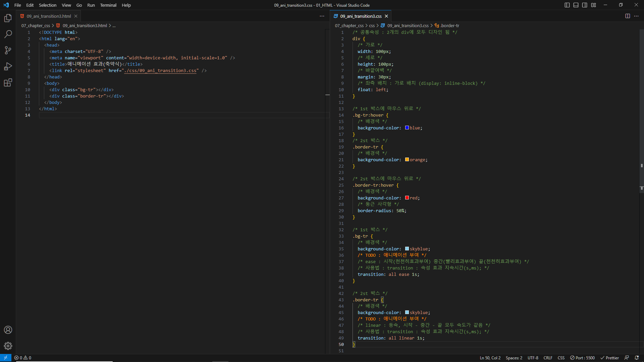Image resolution: width=644 pixels, height=362 pixels.
Task: Click the Port : 5500 Live Server button
Action: pos(582,358)
